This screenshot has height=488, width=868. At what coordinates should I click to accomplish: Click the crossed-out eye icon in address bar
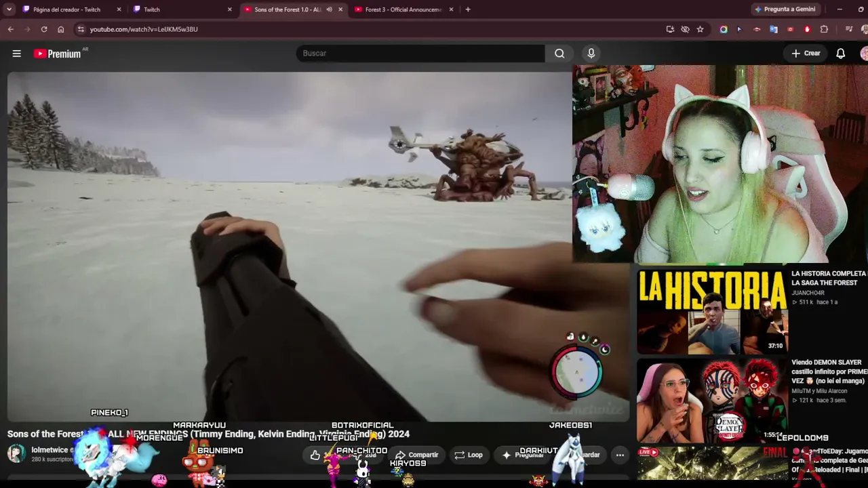click(685, 29)
